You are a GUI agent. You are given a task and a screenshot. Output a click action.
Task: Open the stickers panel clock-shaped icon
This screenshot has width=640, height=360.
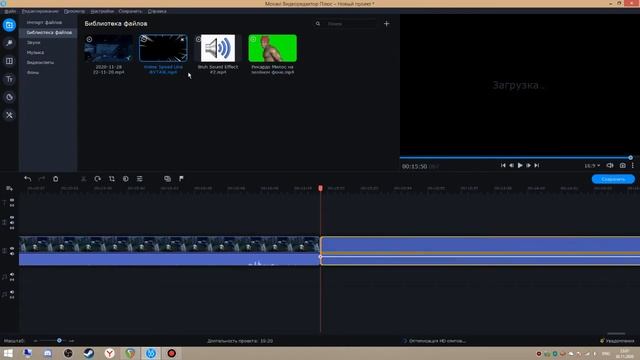pyautogui.click(x=9, y=97)
